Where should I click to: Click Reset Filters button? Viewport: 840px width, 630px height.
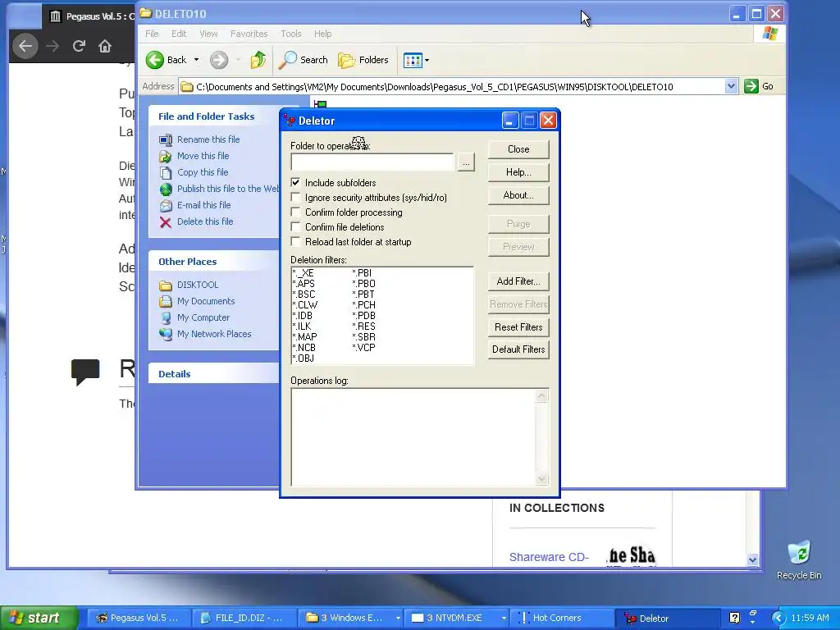(518, 327)
